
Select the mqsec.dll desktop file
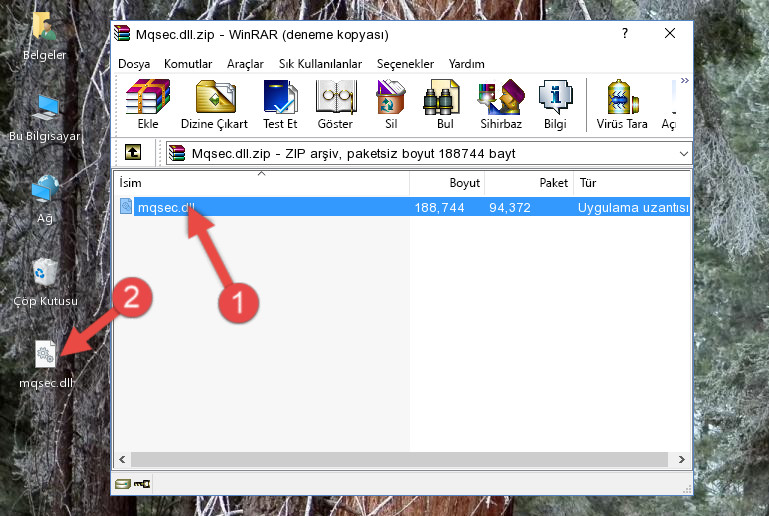[x=46, y=364]
